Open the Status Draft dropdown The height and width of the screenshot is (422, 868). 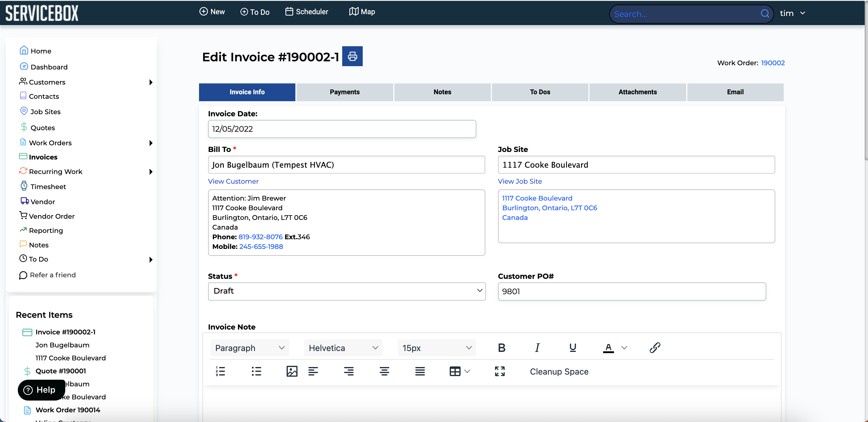tap(347, 291)
